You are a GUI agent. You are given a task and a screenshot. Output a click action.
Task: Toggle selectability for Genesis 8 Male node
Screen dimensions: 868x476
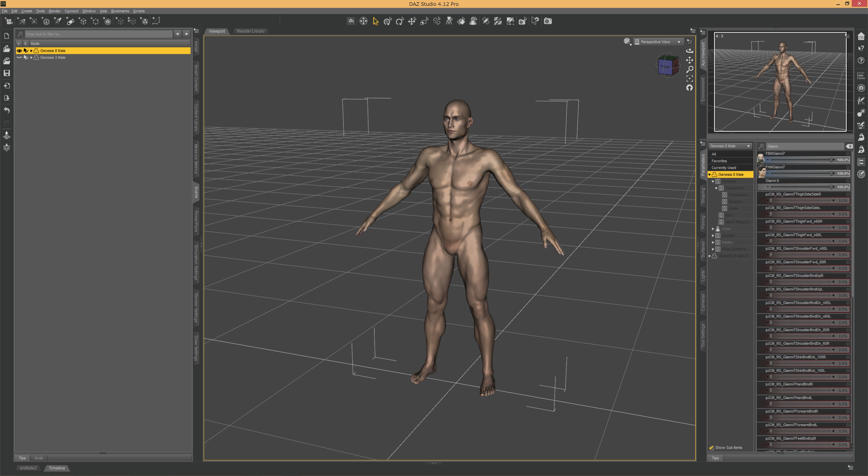[x=26, y=51]
